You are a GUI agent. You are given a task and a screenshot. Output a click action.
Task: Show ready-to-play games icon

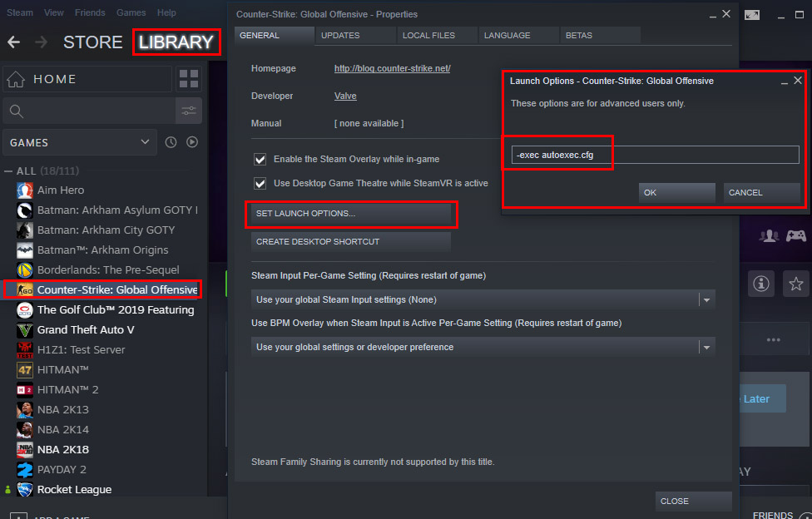coord(192,142)
